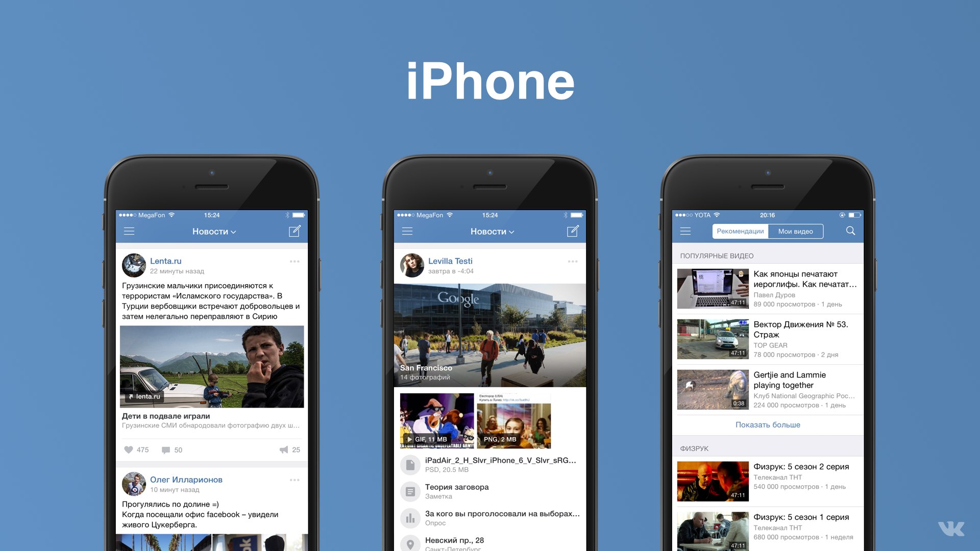Click the compose/edit icon on left phone
This screenshot has height=551, width=980.
tap(296, 231)
